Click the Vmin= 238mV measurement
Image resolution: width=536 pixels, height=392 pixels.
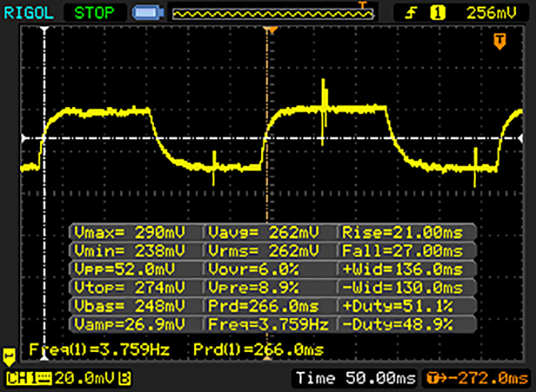pos(130,251)
